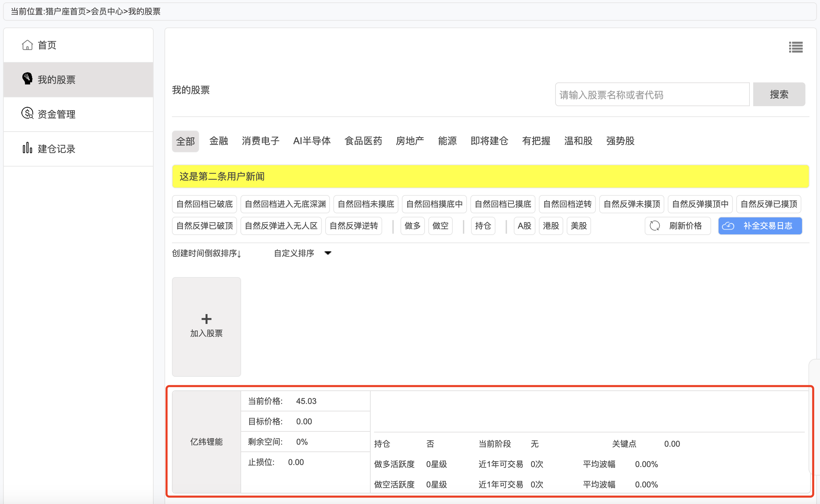Switch to the AI半导体 category tab
820x504 pixels.
pos(312,141)
